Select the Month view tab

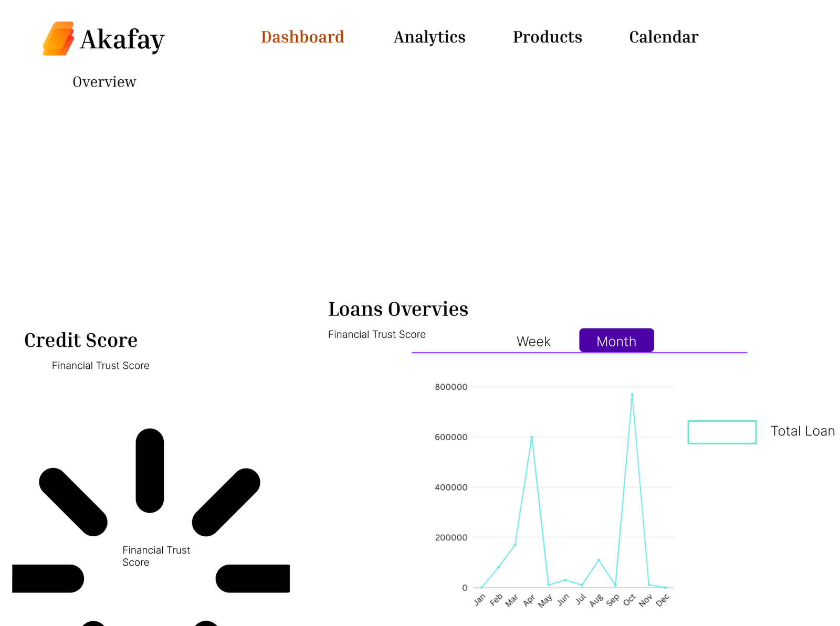[x=616, y=341]
